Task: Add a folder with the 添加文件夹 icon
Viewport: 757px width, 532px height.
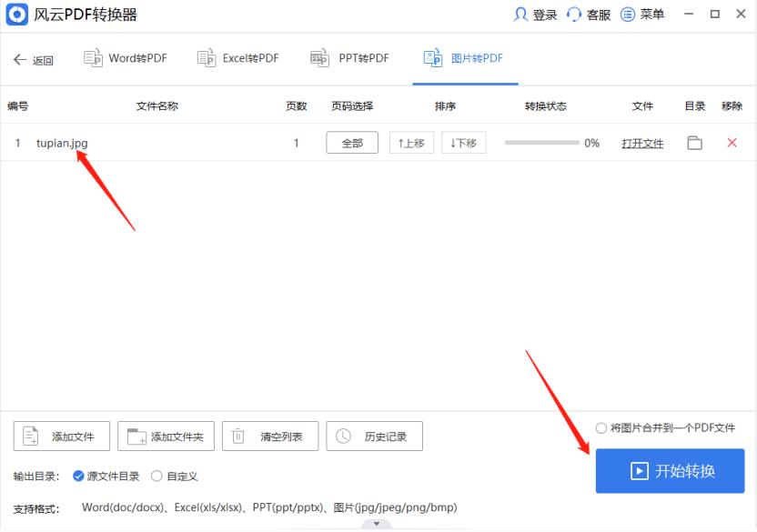Action: click(x=166, y=436)
